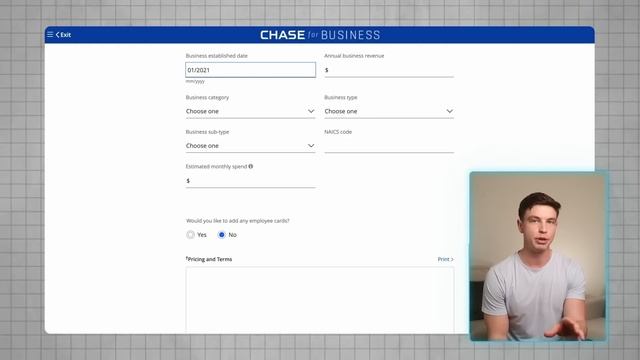Click the NAICS code input field
The image size is (640, 360).
(389, 146)
